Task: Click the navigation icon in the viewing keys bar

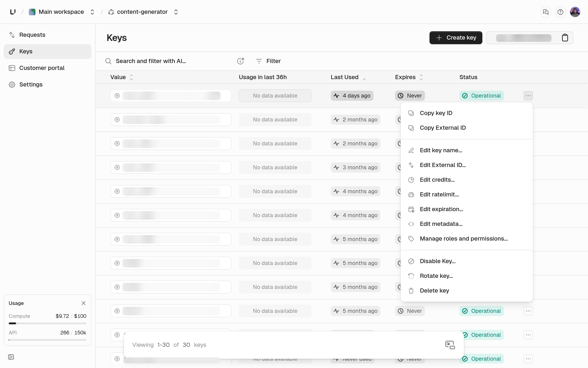Action: (450, 345)
